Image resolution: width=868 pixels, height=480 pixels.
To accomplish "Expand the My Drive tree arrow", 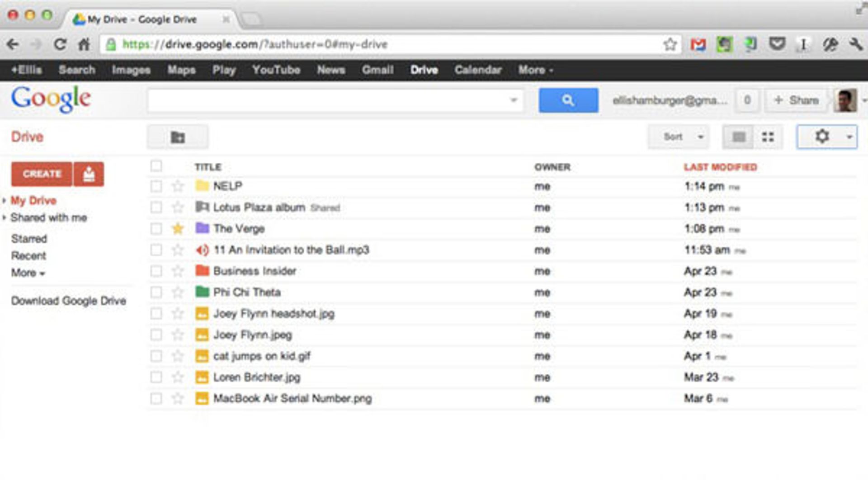I will (x=4, y=200).
